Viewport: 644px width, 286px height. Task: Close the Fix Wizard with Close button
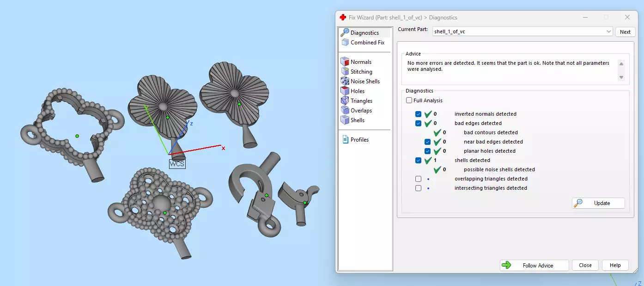(x=585, y=265)
